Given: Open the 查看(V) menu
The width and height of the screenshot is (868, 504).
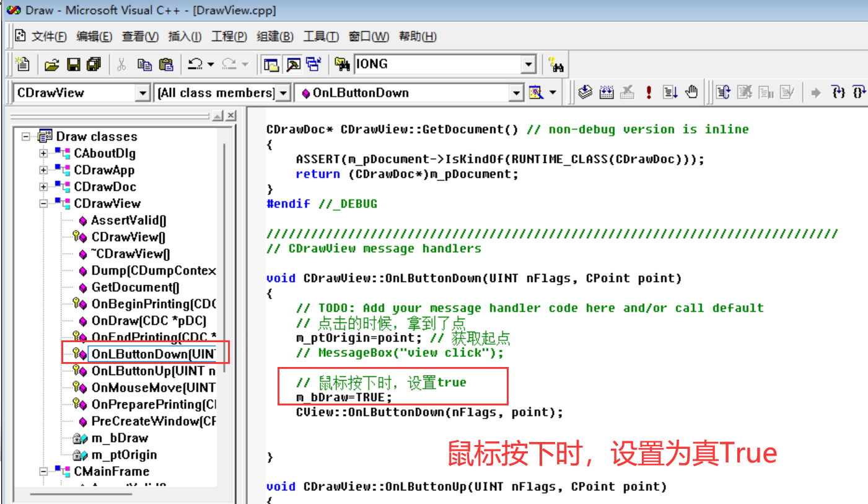Looking at the screenshot, I should [140, 37].
